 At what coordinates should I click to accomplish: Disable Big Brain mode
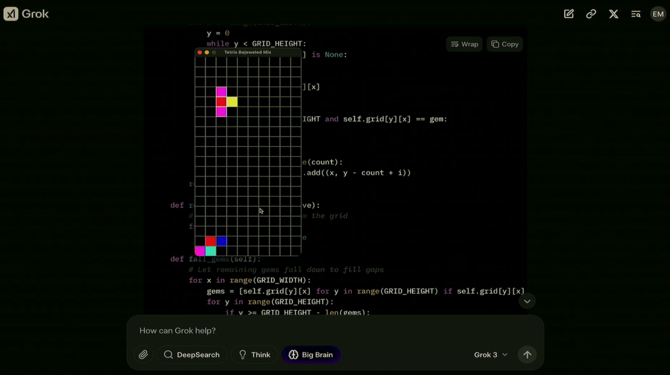[x=311, y=354]
